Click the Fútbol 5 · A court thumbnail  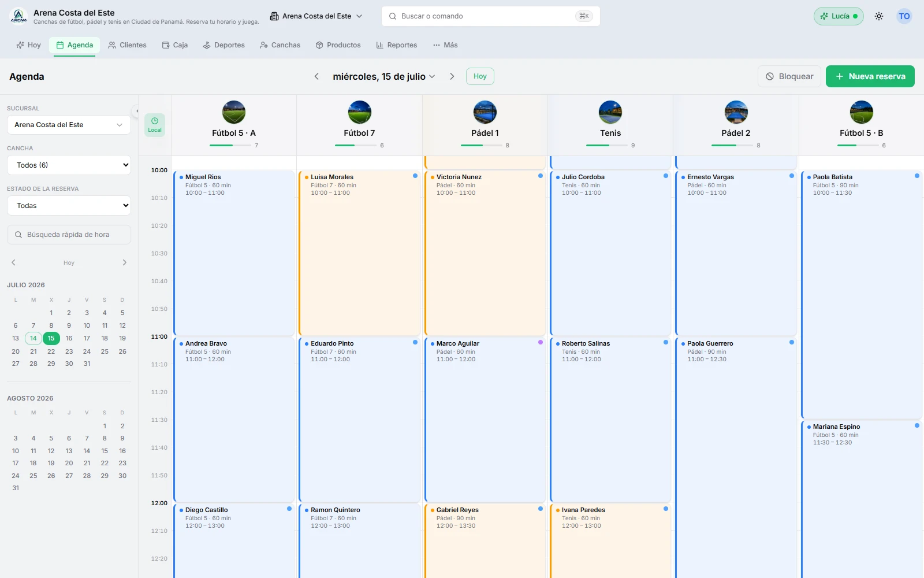(234, 112)
